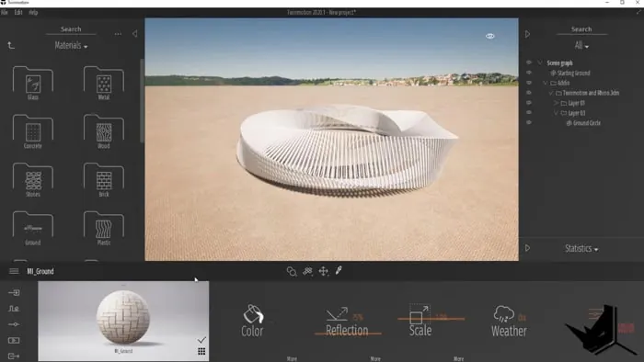The image size is (644, 362).
Task: Go back up one library level
Action: pyautogui.click(x=11, y=46)
